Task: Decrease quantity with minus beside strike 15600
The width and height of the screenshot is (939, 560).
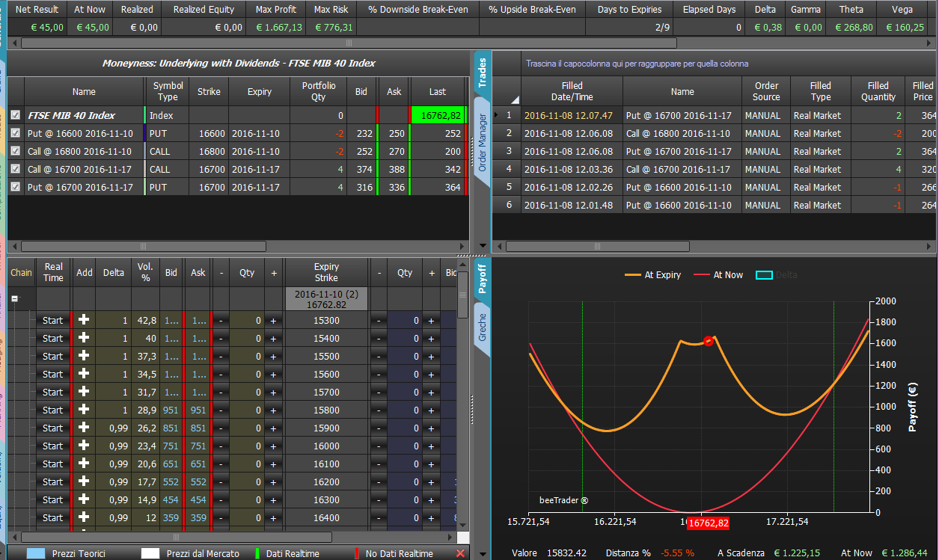Action: coord(221,374)
